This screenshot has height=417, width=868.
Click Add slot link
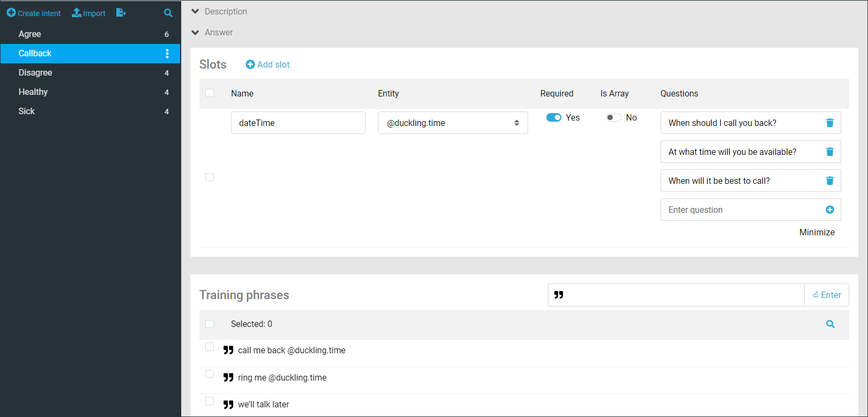(x=268, y=64)
